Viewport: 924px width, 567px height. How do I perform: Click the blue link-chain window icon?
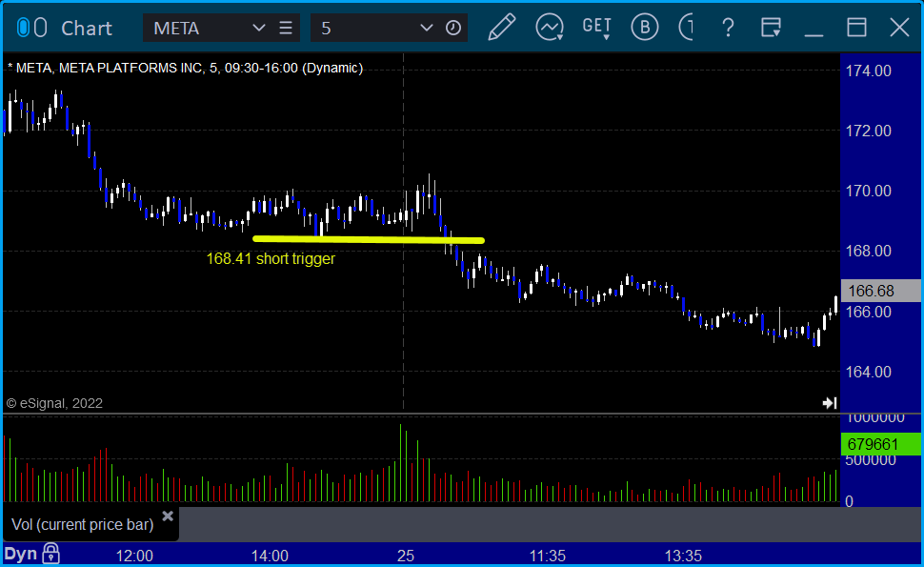coord(31,28)
